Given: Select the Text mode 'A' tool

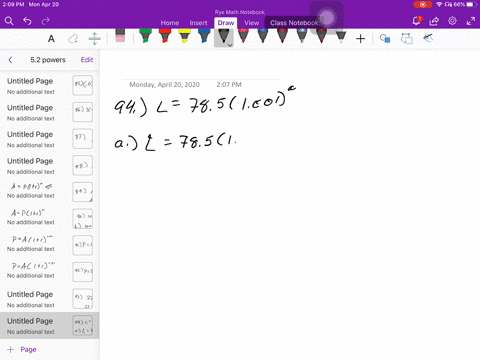Looking at the screenshot, I should [51, 39].
